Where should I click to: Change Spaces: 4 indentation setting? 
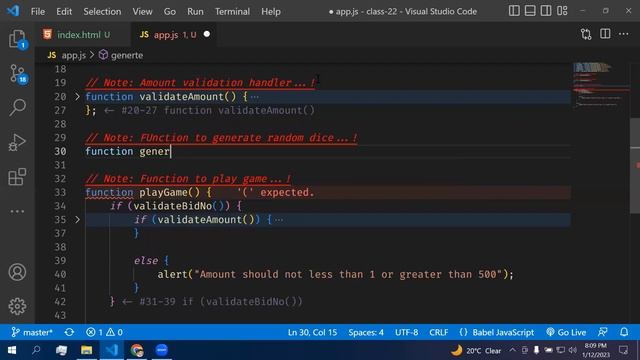[x=366, y=332]
